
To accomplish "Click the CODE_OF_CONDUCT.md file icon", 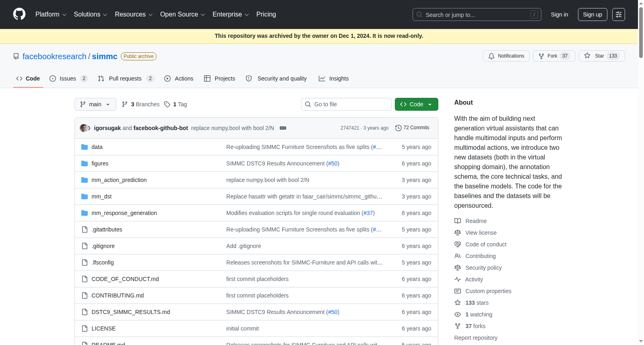I will coord(85,279).
